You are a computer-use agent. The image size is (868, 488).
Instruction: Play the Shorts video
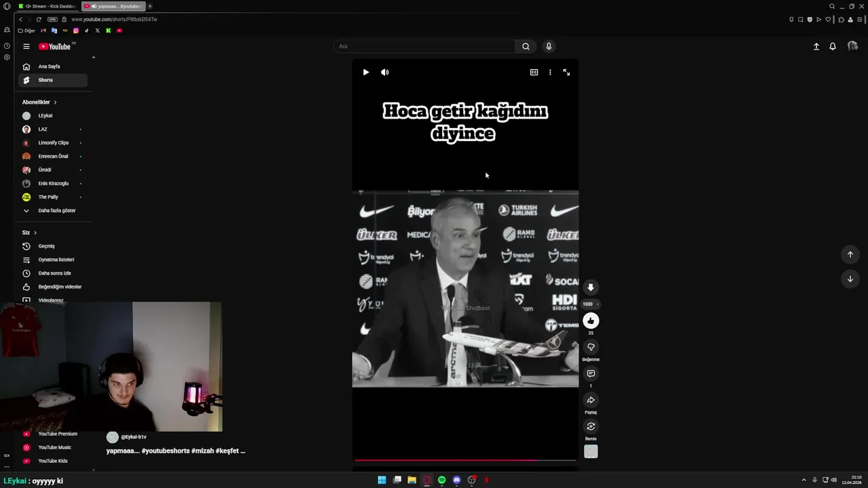pos(366,73)
